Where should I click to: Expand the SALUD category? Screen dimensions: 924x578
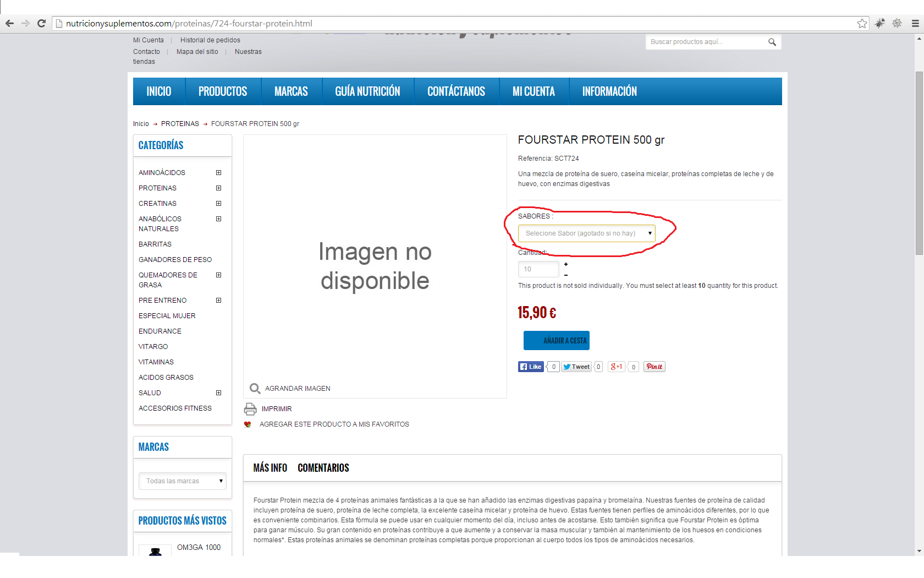tap(218, 393)
